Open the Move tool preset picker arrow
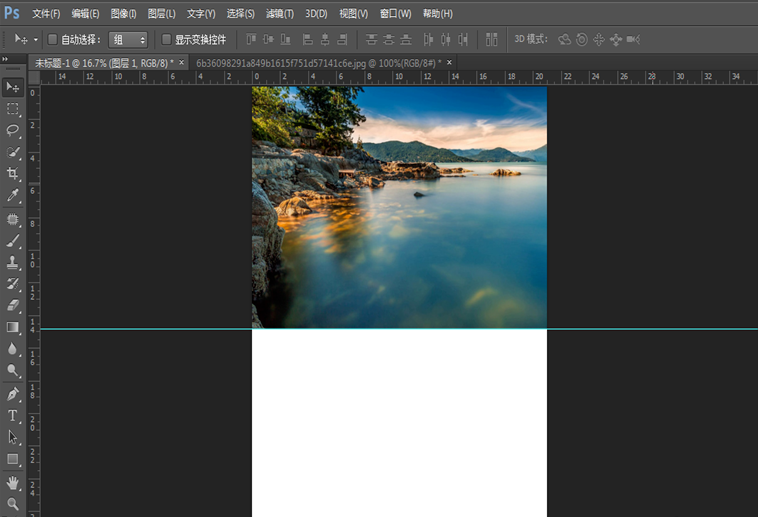This screenshot has height=517, width=758. click(x=35, y=40)
